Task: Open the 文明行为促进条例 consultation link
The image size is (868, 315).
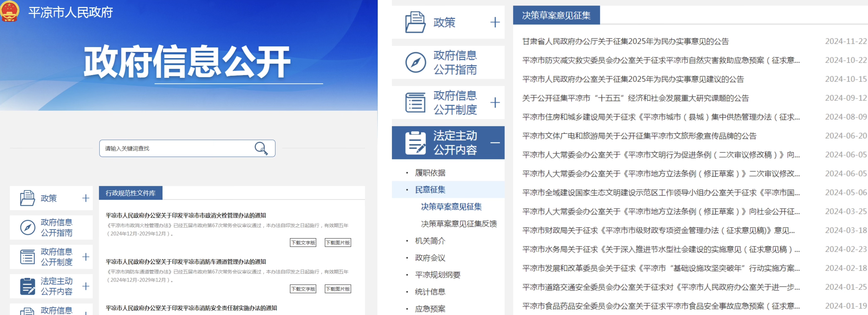Action: point(661,154)
